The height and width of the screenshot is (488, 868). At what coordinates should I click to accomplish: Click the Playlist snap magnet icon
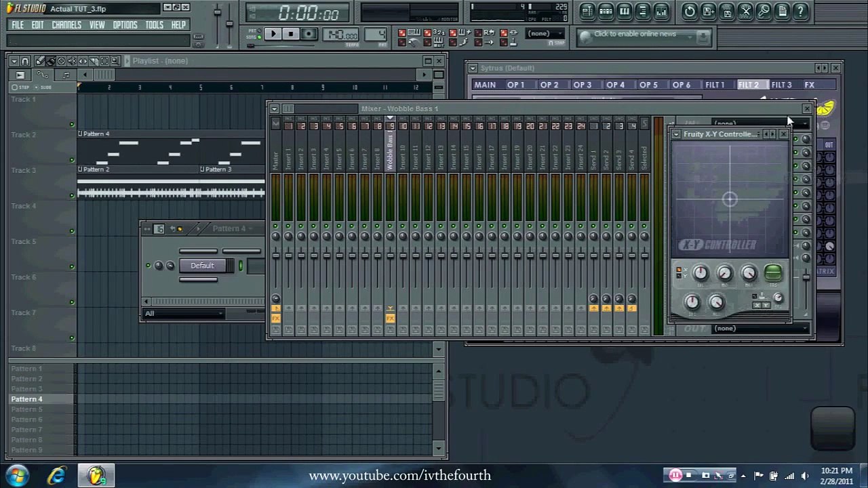point(25,61)
